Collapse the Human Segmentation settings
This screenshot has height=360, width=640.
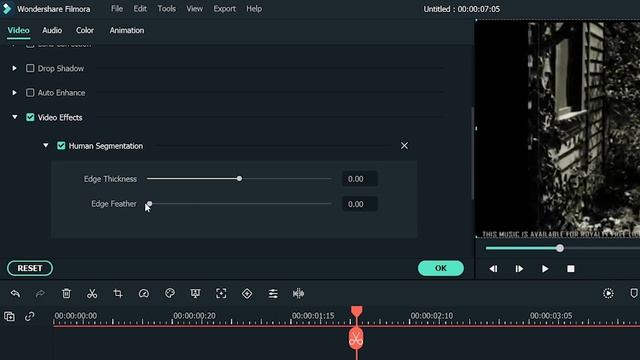(46, 145)
